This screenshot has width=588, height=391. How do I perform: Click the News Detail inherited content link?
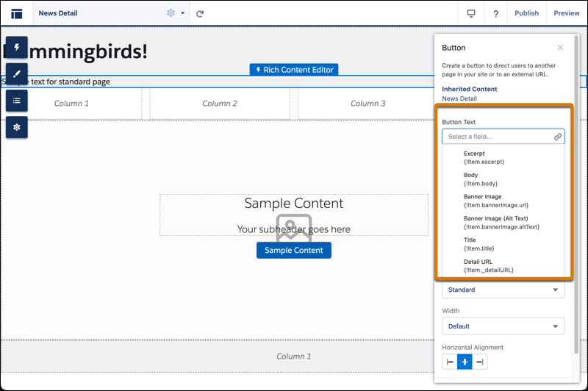[459, 98]
